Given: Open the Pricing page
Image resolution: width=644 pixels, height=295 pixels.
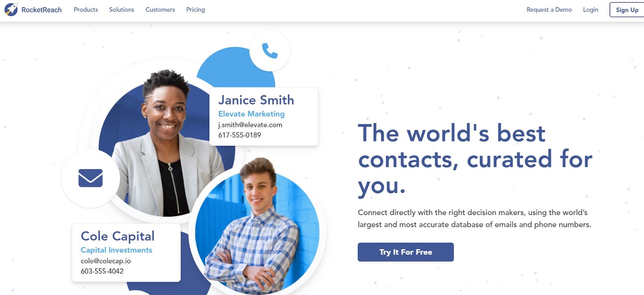Looking at the screenshot, I should click(x=196, y=10).
